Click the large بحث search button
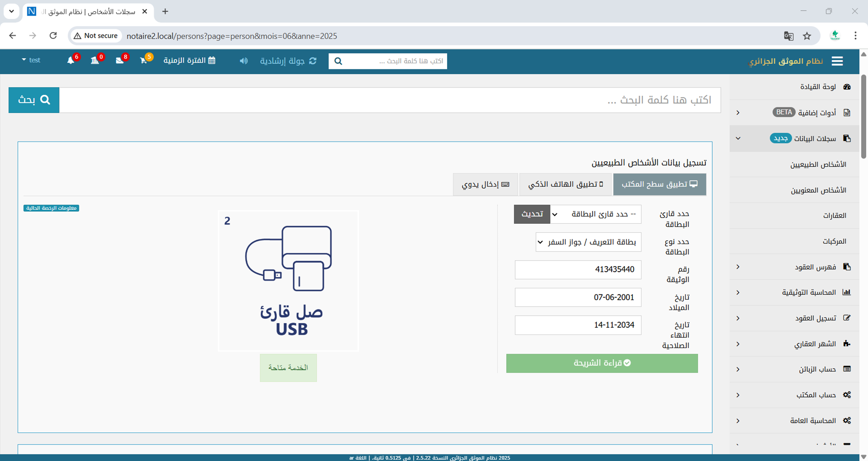Image resolution: width=868 pixels, height=461 pixels. (34, 100)
